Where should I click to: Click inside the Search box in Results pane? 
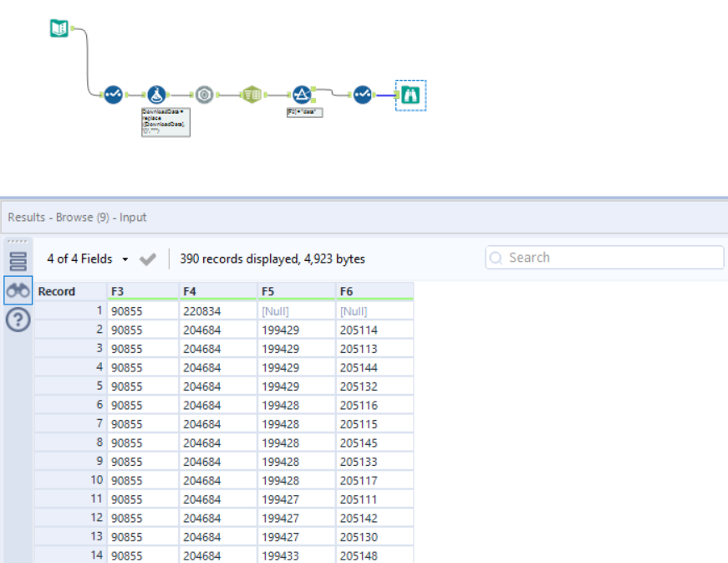pyautogui.click(x=602, y=257)
